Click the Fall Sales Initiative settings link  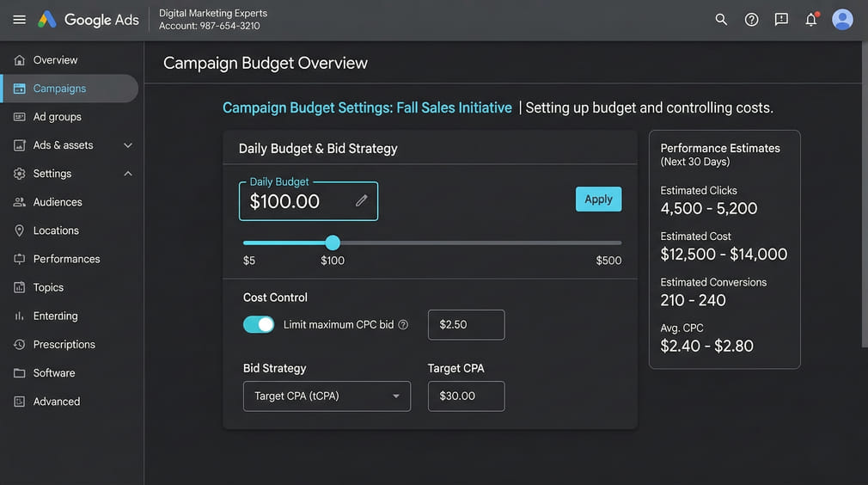pos(367,108)
